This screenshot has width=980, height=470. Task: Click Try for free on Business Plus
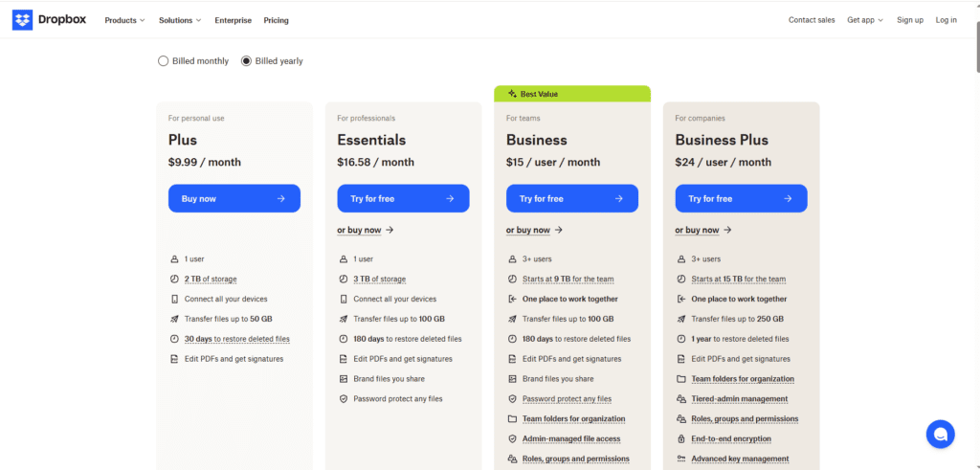coord(741,198)
